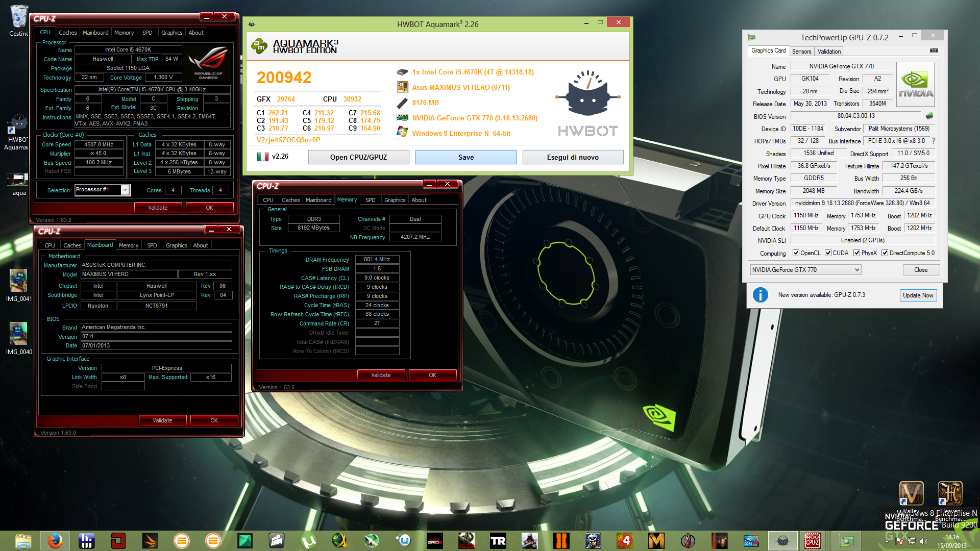Launch the Metro M icon in taskbar

(656, 541)
